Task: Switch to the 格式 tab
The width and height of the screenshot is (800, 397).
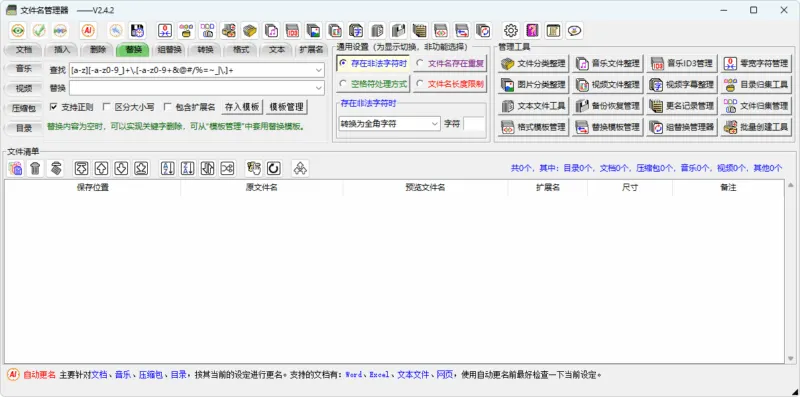Action: point(241,50)
